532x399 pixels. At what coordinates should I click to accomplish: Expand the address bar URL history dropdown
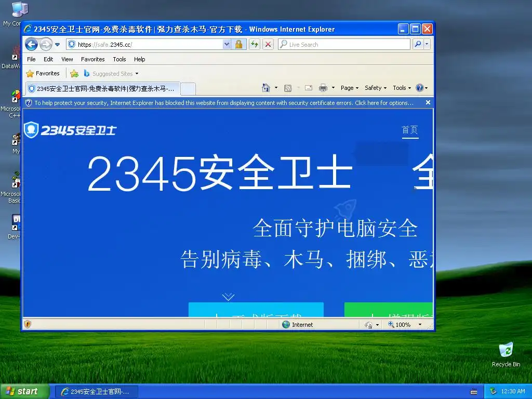tap(227, 45)
